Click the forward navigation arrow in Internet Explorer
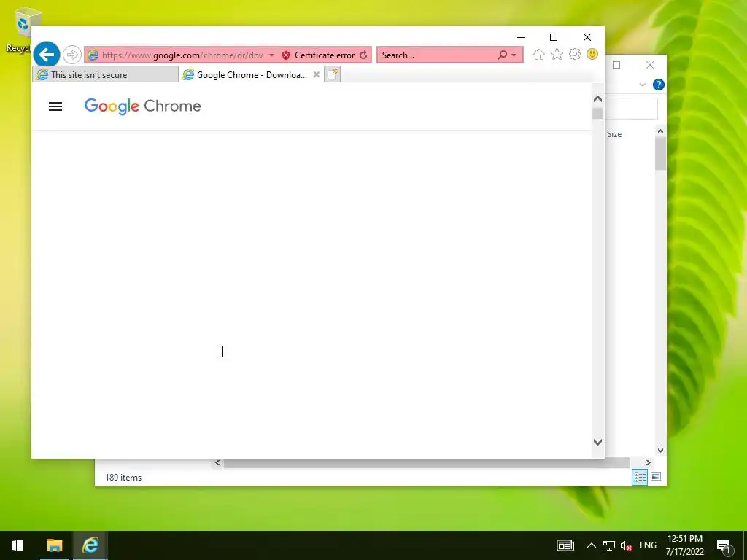747x560 pixels. (x=72, y=55)
